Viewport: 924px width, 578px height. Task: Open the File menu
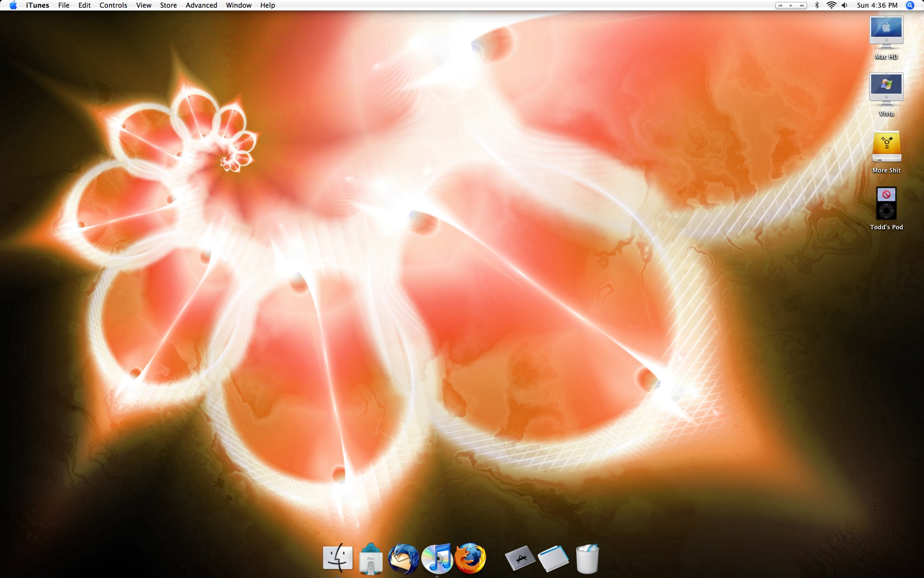point(64,5)
